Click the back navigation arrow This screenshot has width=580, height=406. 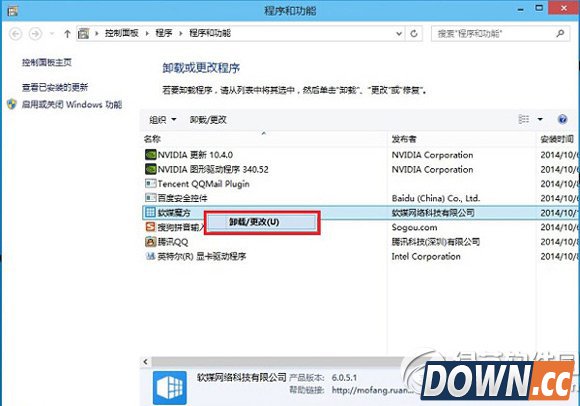pyautogui.click(x=15, y=34)
